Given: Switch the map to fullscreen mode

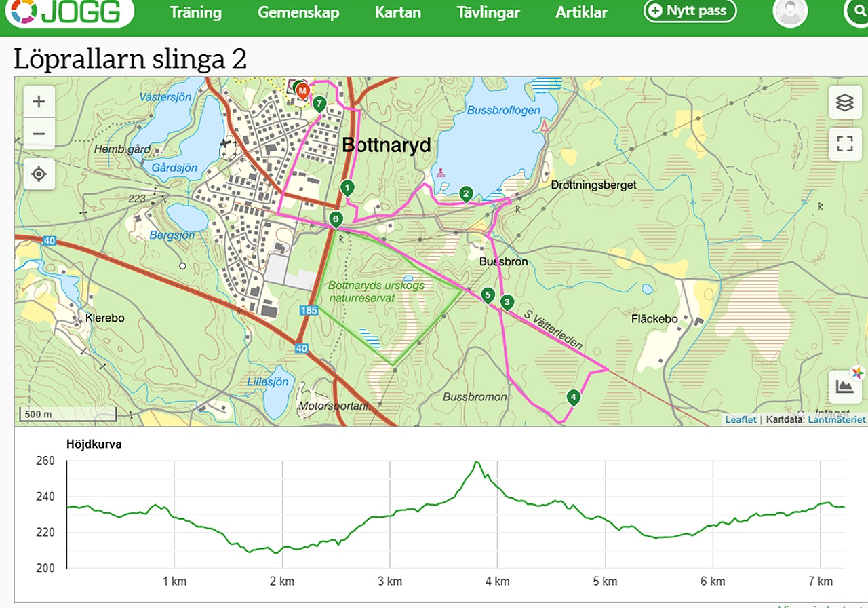Looking at the screenshot, I should tap(844, 144).
